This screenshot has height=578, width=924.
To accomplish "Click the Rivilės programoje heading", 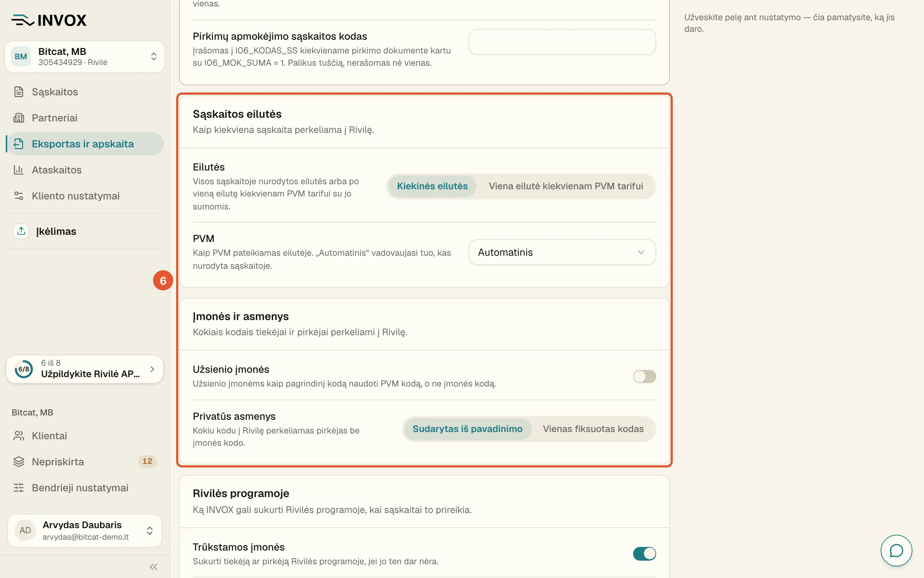I will click(x=241, y=493).
